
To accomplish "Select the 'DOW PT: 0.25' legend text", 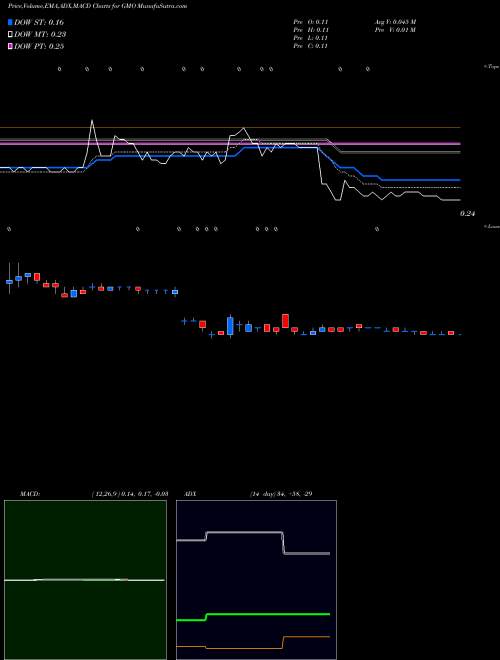I will 39,46.
